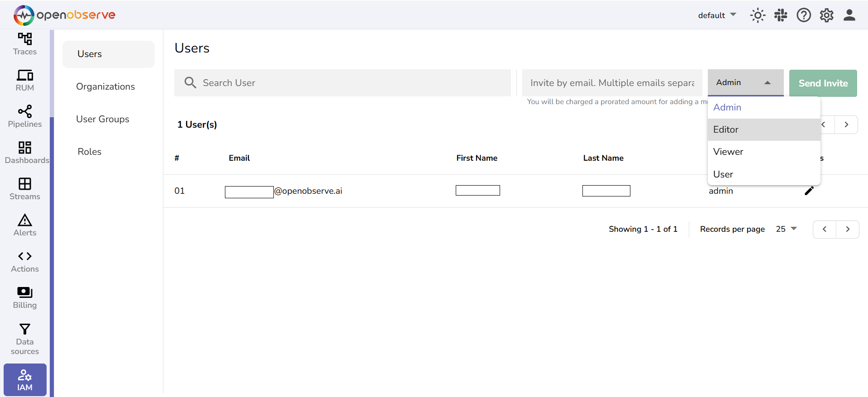Image resolution: width=868 pixels, height=397 pixels.
Task: Open the Alerts section
Action: click(x=25, y=225)
